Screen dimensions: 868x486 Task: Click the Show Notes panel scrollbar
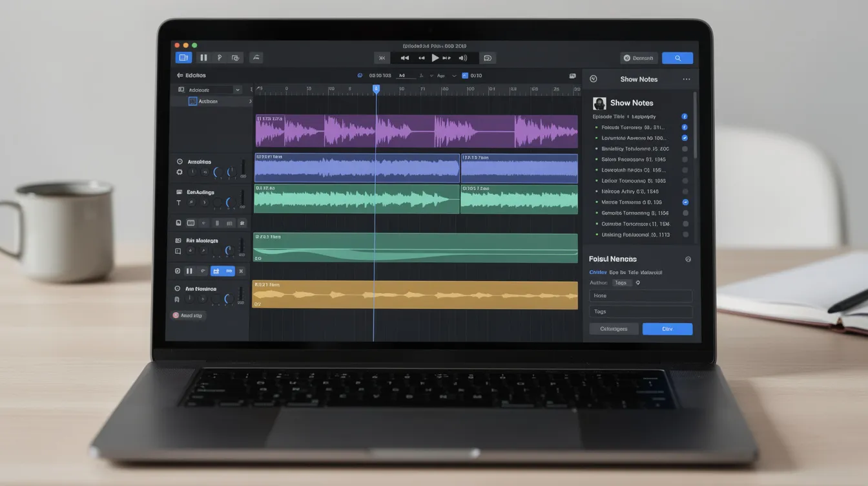click(x=695, y=125)
